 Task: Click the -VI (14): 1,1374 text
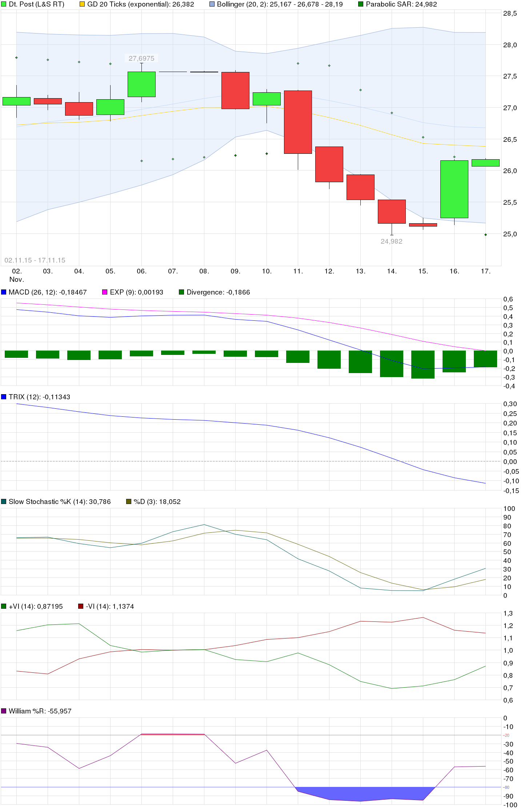tap(110, 606)
